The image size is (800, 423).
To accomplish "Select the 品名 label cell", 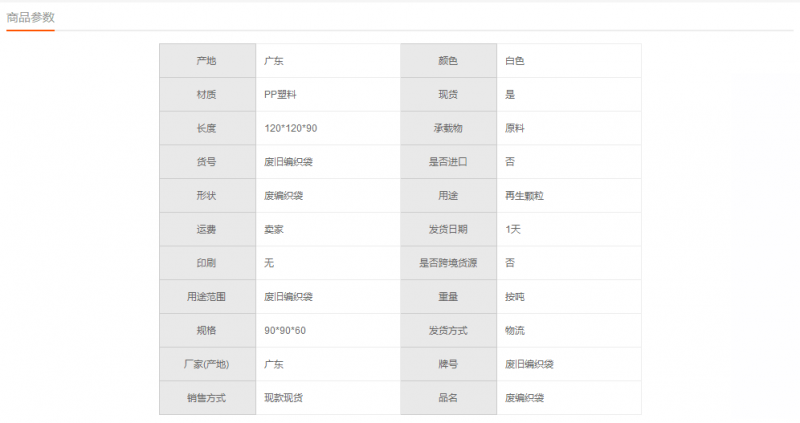I will click(447, 398).
